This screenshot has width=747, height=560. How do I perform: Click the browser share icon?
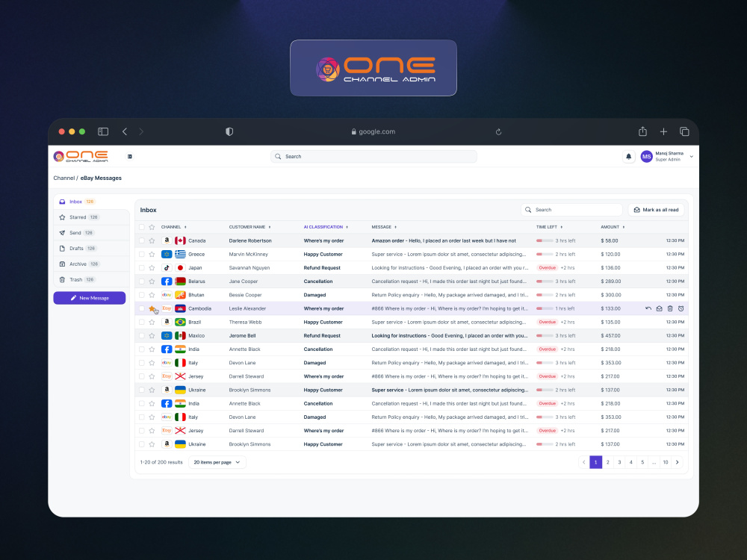642,131
